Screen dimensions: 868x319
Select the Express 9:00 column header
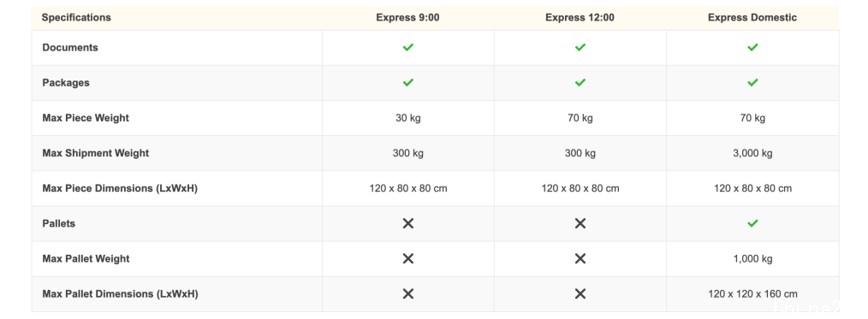tap(408, 18)
